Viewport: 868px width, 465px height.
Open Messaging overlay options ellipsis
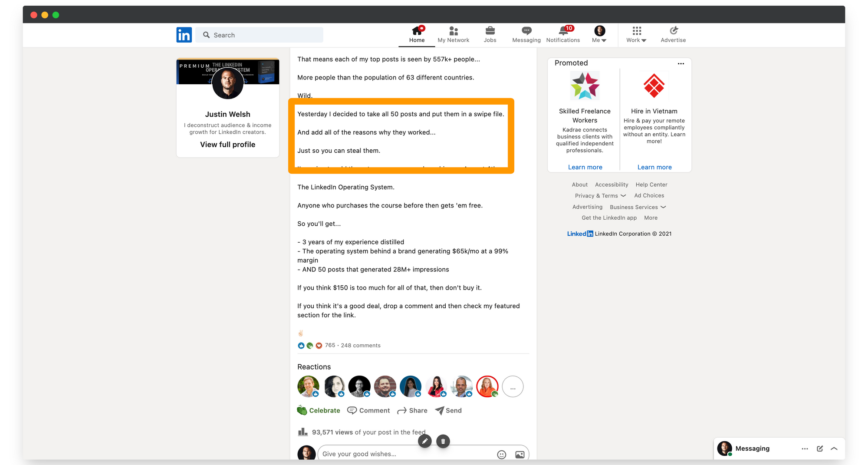805,449
